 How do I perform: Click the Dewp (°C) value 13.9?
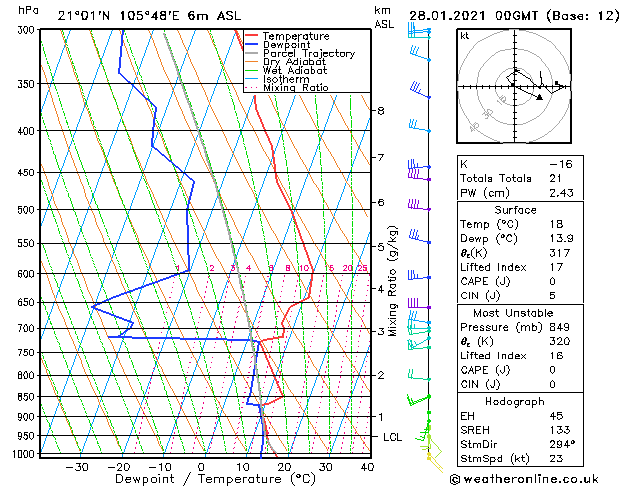pyautogui.click(x=561, y=239)
